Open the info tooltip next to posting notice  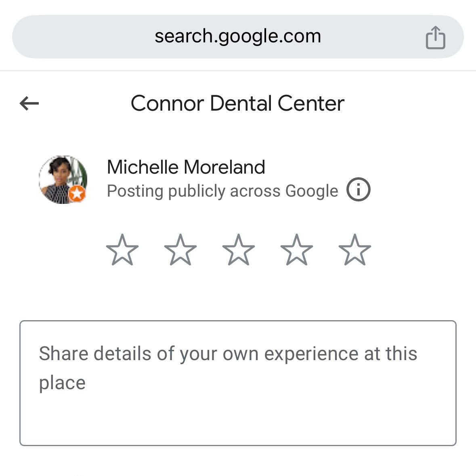(359, 190)
